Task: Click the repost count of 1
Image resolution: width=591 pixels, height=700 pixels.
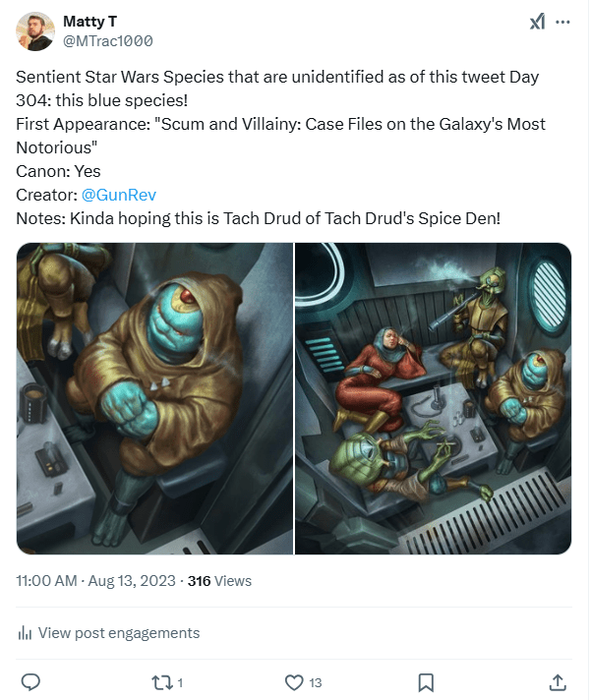Action: (x=181, y=682)
